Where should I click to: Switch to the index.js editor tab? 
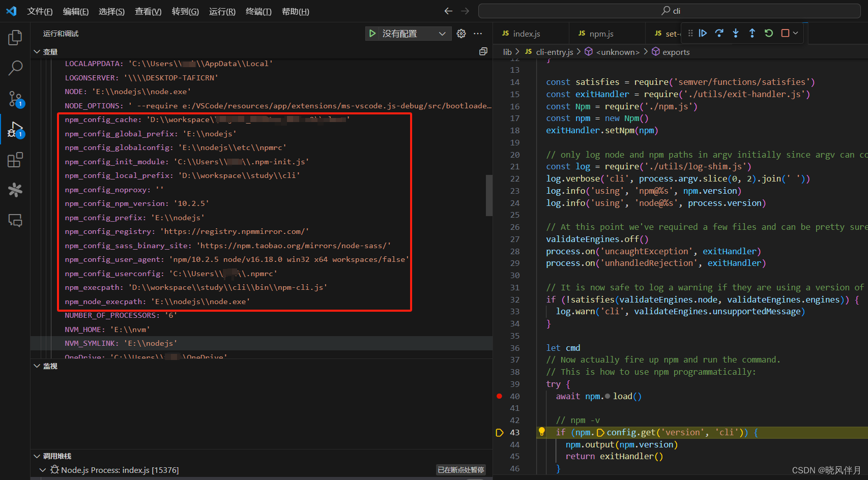530,34
